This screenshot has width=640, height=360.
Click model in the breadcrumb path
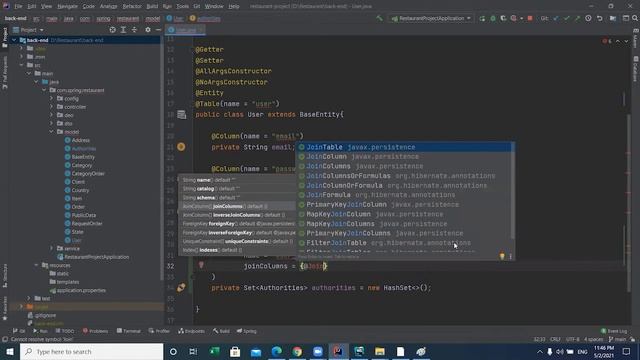point(153,19)
